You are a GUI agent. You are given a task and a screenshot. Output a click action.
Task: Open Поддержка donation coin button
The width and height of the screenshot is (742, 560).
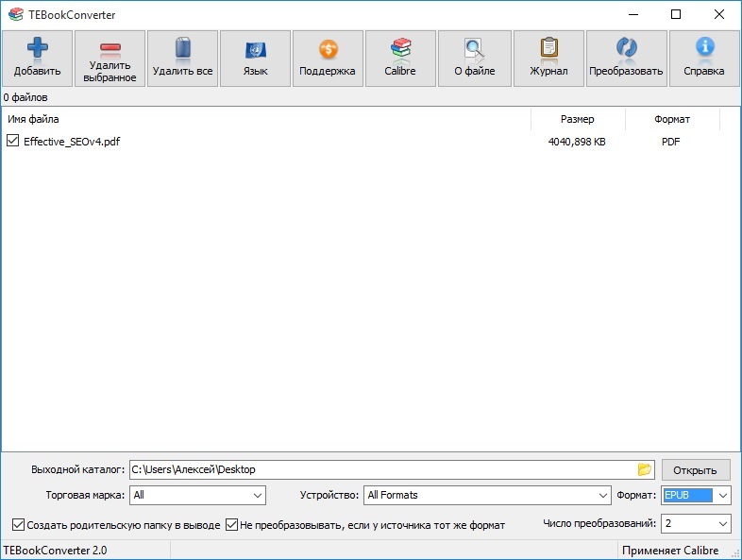click(328, 59)
